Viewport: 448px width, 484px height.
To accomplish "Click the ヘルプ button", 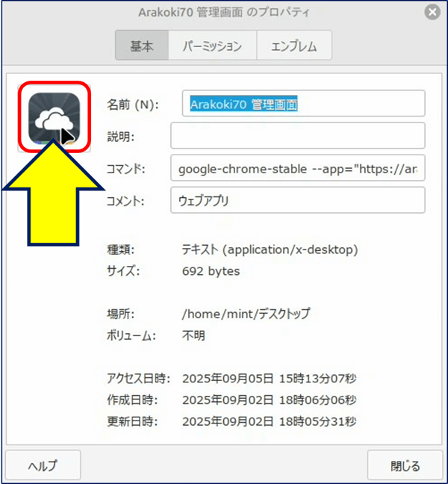I will (43, 465).
